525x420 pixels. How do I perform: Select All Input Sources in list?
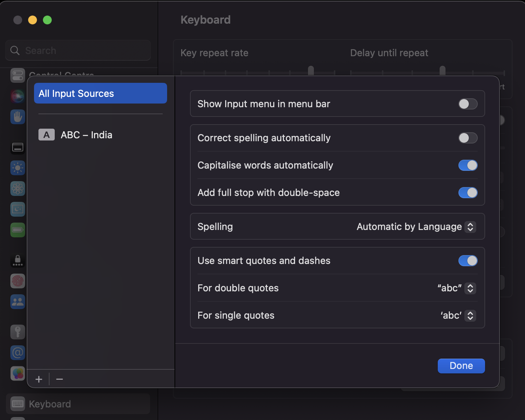(100, 94)
